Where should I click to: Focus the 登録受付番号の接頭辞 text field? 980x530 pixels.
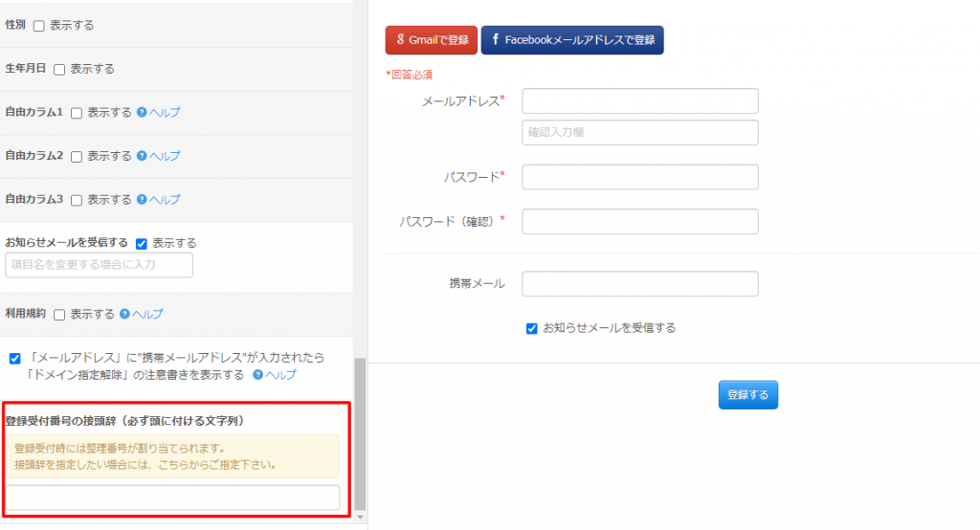172,497
